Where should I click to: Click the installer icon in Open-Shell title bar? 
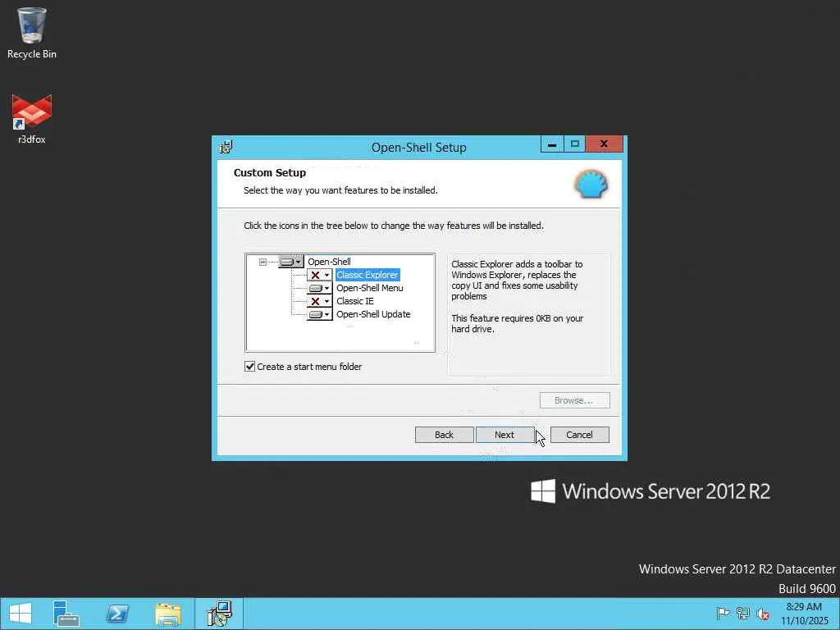tap(226, 147)
